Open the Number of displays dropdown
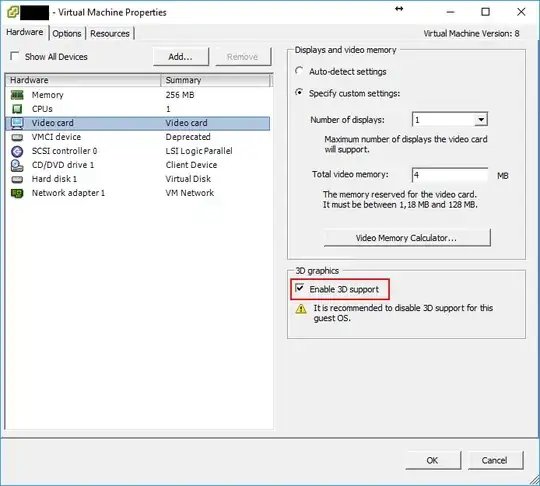The height and width of the screenshot is (486, 540). tap(449, 120)
